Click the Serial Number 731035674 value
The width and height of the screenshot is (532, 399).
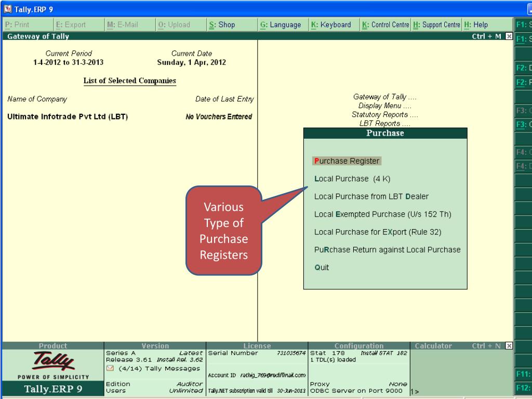click(x=291, y=353)
